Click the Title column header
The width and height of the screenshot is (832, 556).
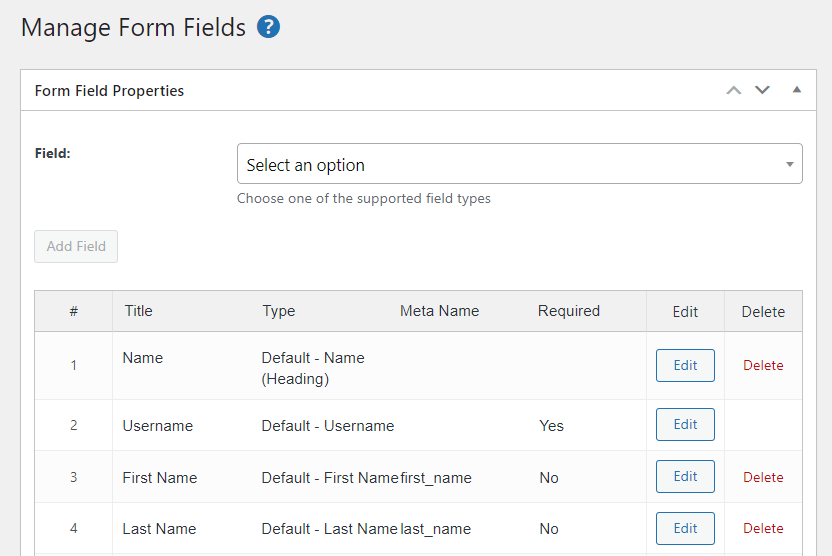138,310
